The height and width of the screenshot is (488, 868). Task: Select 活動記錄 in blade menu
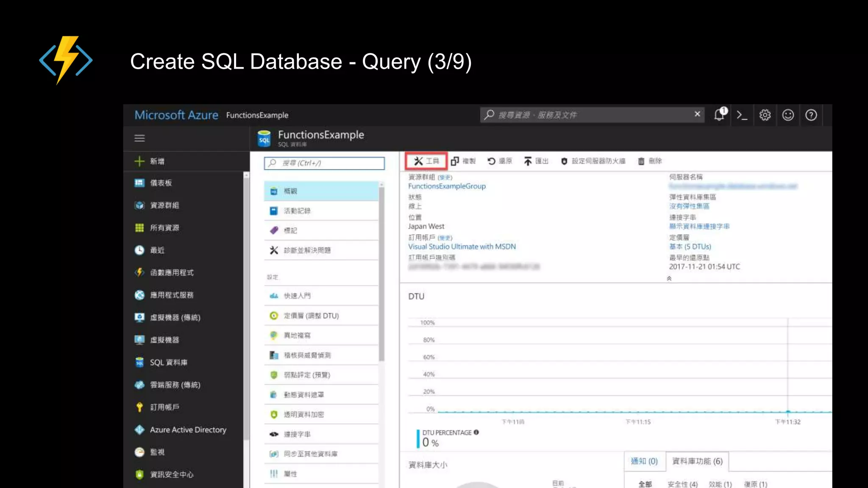tap(321, 211)
